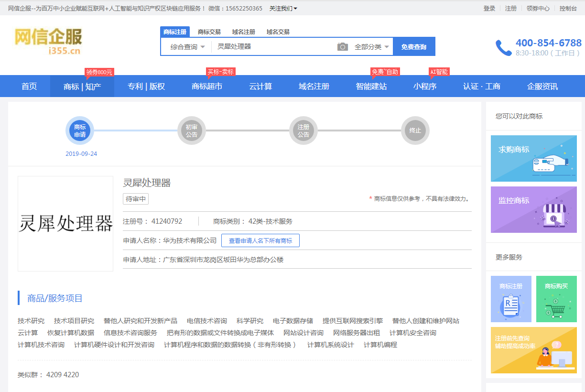Click the 免费~自助 red badge
This screenshot has height=392, width=585.
click(385, 72)
